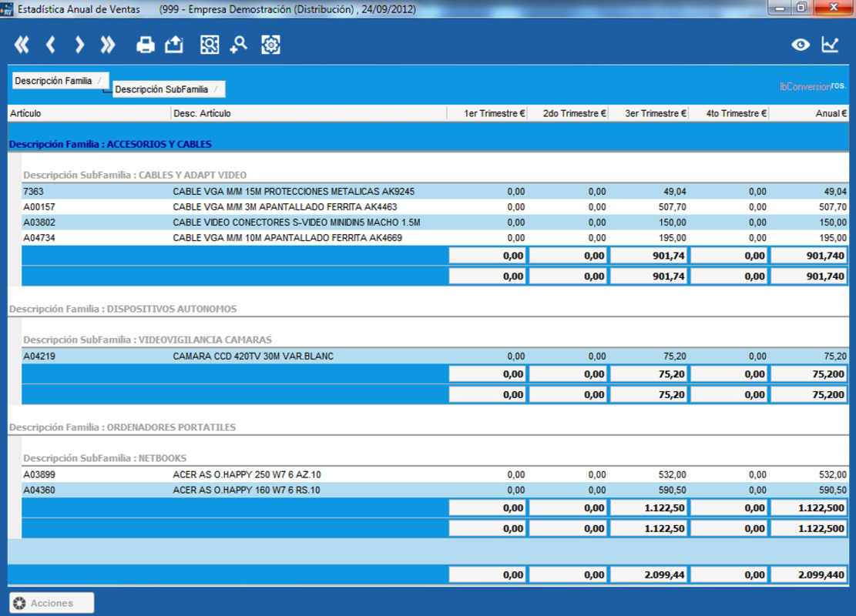Sort by 3er Trimestre € column header

click(x=649, y=113)
